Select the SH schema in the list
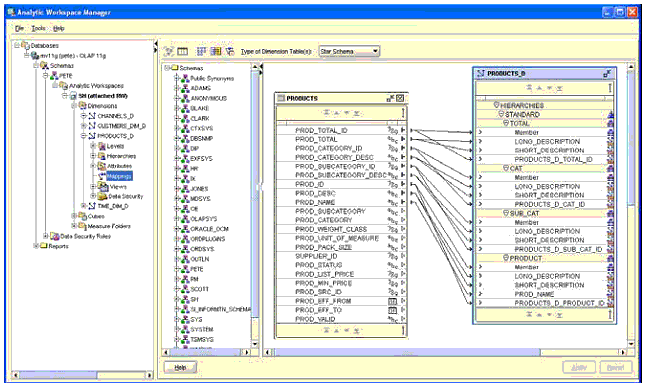The width and height of the screenshot is (647, 384). pyautogui.click(x=194, y=299)
